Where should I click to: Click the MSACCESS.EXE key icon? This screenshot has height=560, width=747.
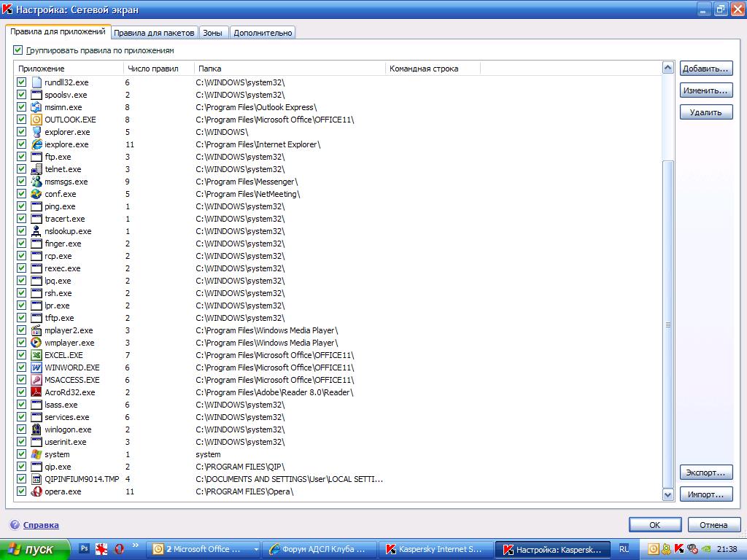pyautogui.click(x=36, y=379)
